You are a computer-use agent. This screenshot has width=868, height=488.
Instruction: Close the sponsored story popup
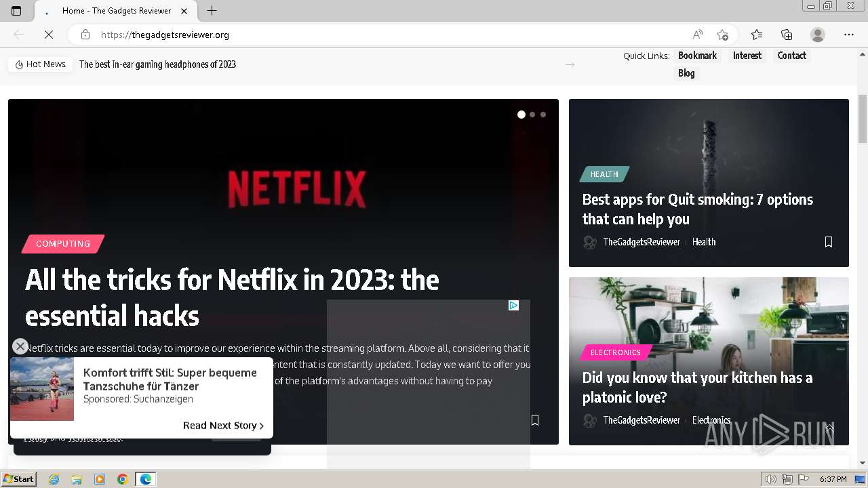[20, 346]
